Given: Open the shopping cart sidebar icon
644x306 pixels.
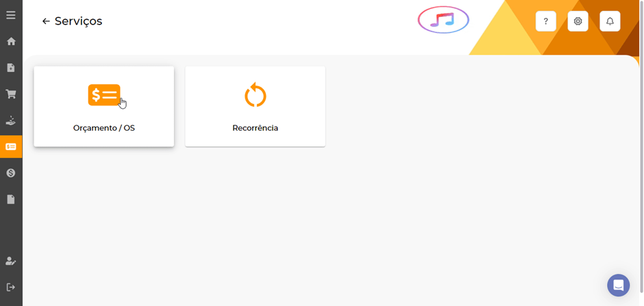Looking at the screenshot, I should click(x=11, y=94).
